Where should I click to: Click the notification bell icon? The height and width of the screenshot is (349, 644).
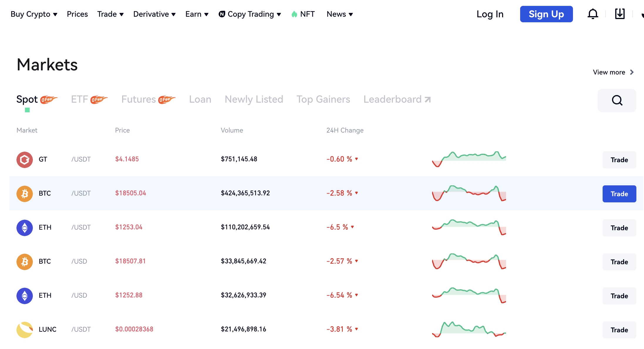(x=593, y=14)
